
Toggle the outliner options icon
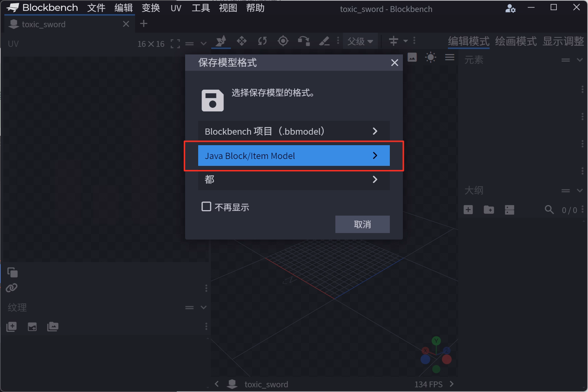click(x=509, y=210)
